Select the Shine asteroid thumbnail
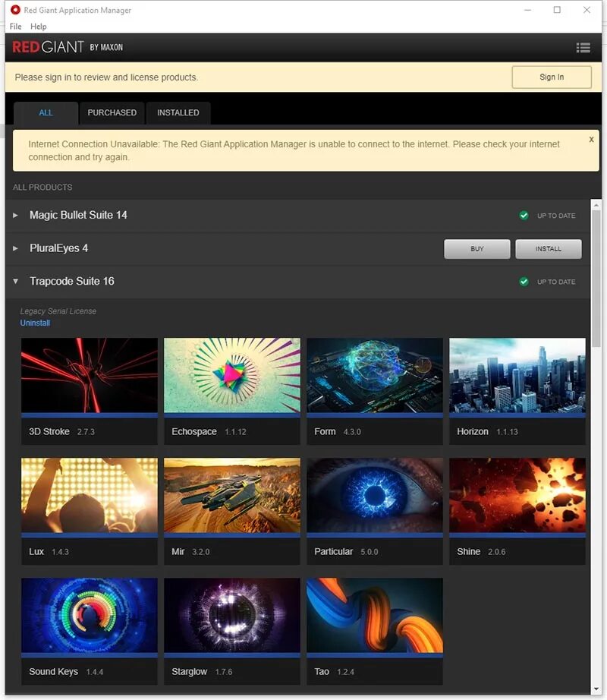Viewport: 607px width, 700px height. [x=517, y=495]
